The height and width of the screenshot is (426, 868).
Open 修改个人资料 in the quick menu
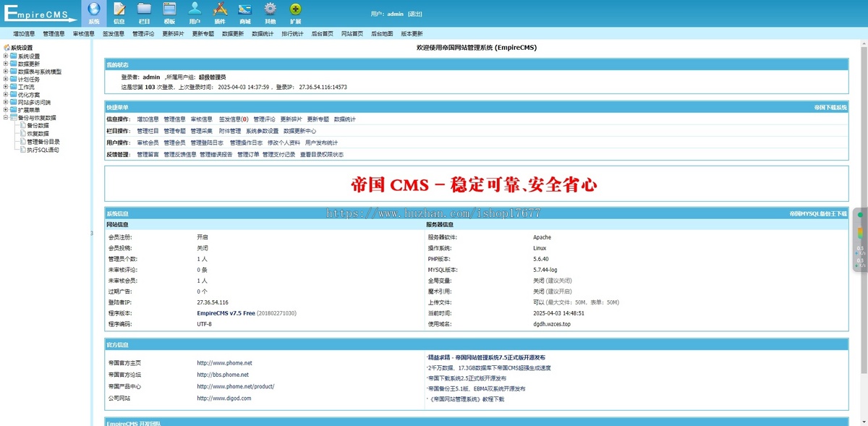[x=284, y=142]
